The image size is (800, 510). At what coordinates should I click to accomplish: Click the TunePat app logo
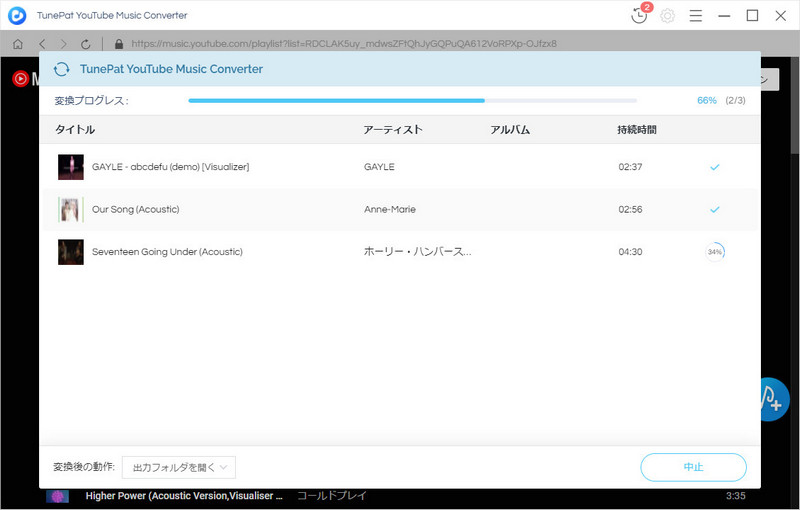click(x=17, y=15)
